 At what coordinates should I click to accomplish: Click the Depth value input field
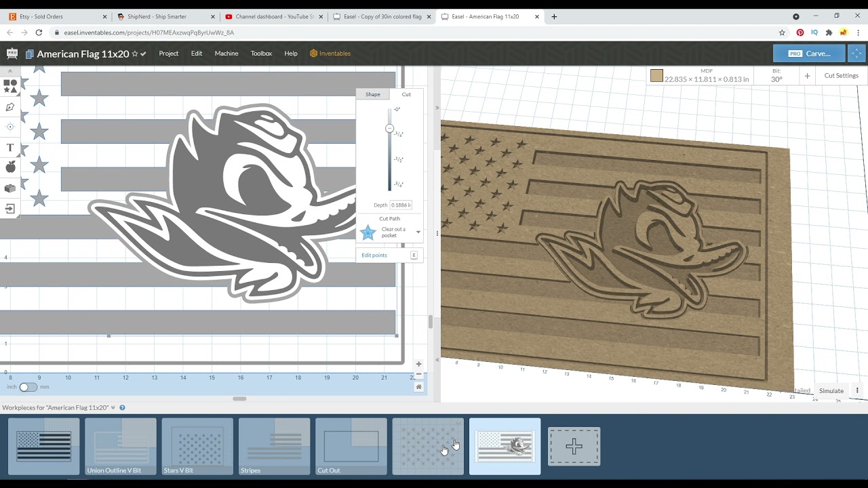pos(401,205)
